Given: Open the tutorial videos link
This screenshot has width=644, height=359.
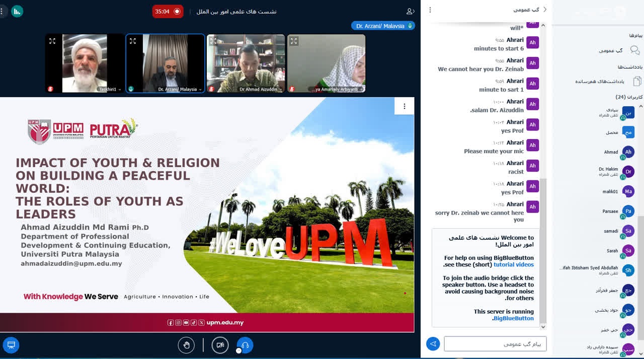Looking at the screenshot, I should pyautogui.click(x=513, y=264).
